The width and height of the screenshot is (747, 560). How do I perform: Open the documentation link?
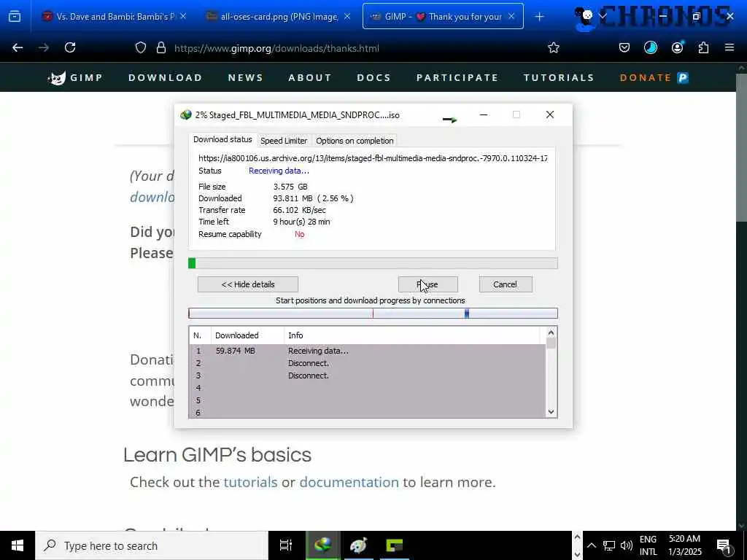(349, 482)
